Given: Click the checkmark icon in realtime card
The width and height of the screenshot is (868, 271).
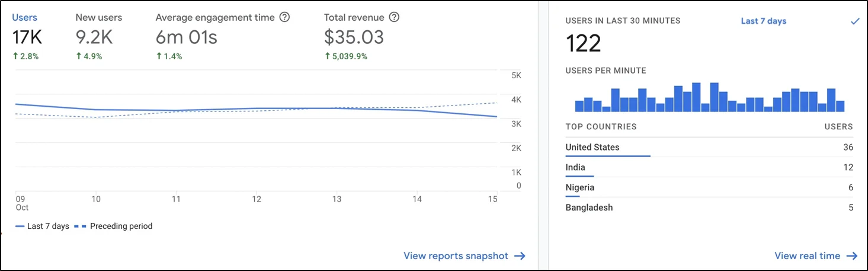Looking at the screenshot, I should click(x=854, y=21).
